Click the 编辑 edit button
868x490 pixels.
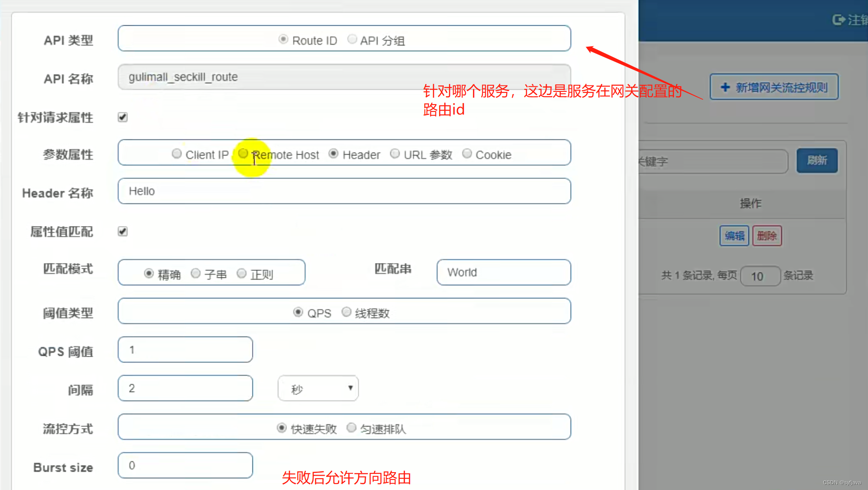[x=734, y=236]
